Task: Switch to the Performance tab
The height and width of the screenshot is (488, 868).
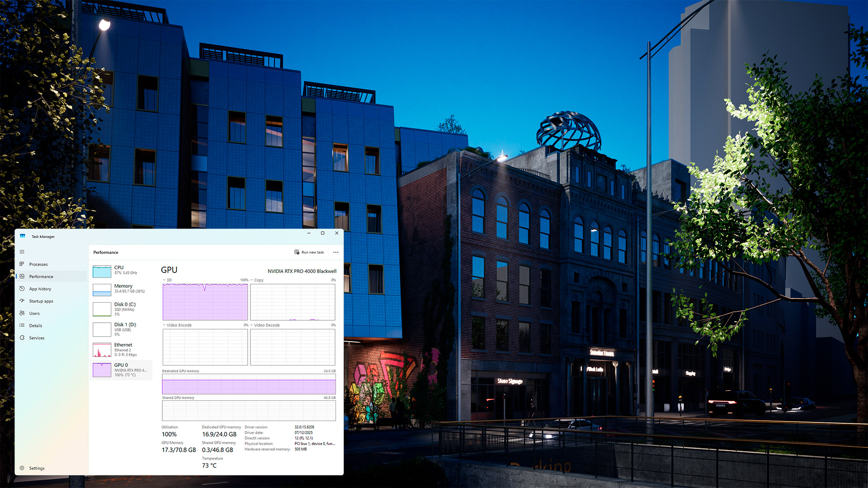Action: (x=41, y=277)
